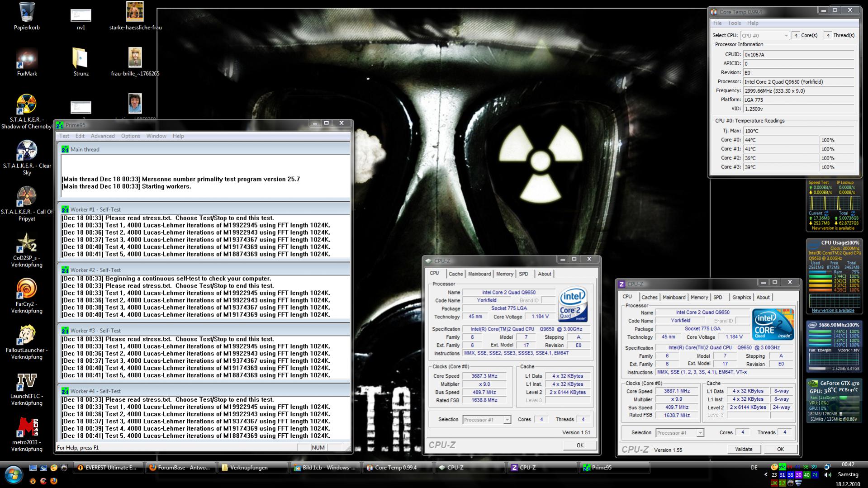868x488 pixels.
Task: Click OK button in CPU-Z 1.51
Action: [580, 445]
